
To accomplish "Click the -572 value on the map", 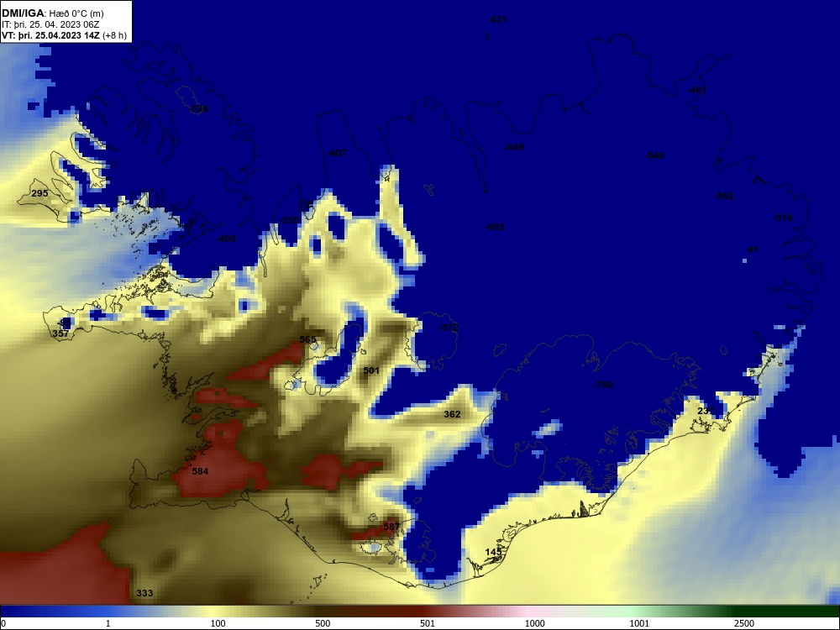I will tap(449, 328).
